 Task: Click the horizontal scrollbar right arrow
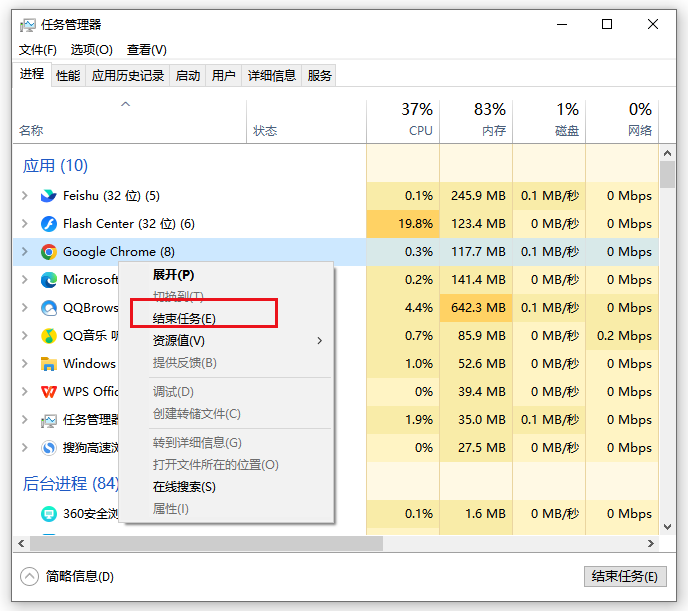(651, 543)
